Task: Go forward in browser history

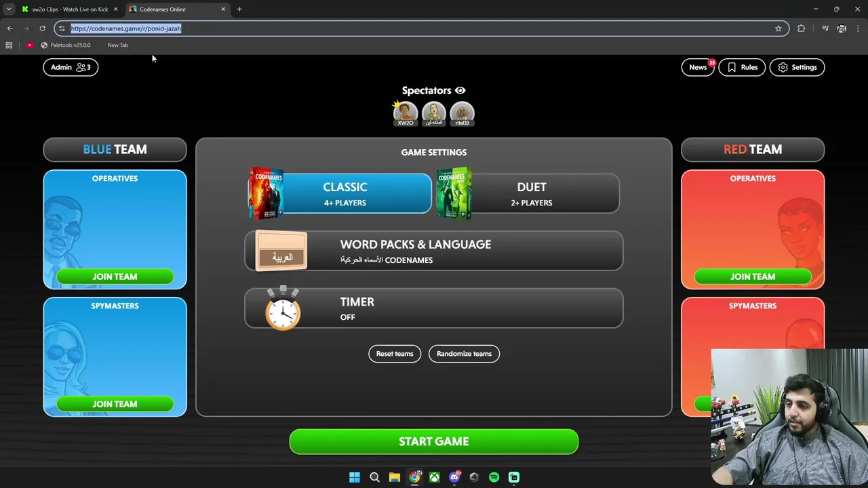Action: (26, 28)
